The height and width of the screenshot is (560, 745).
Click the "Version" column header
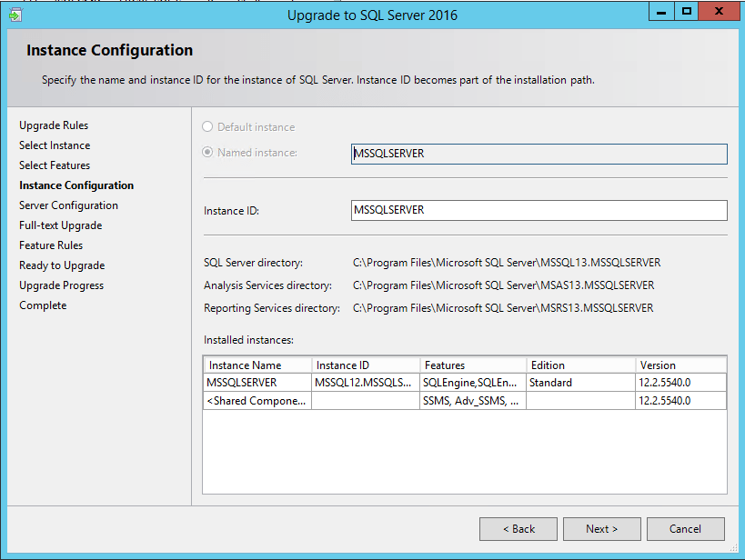tap(657, 365)
